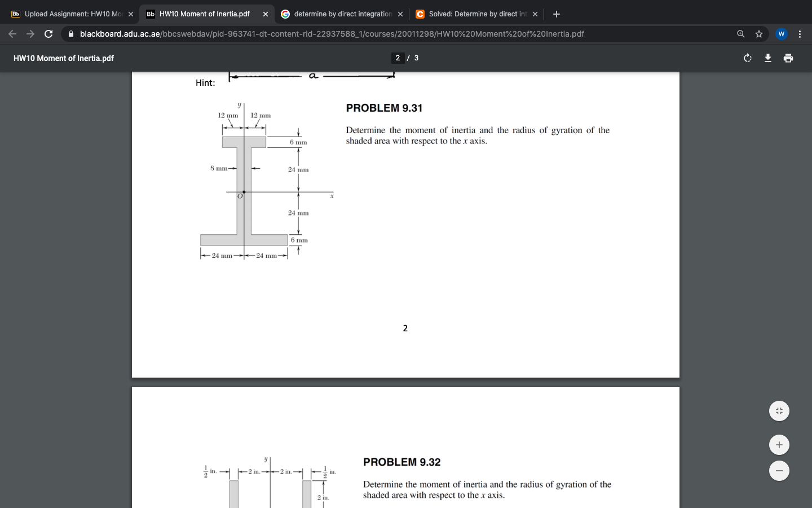Open the zoom-in search icon in the address bar

[x=740, y=34]
